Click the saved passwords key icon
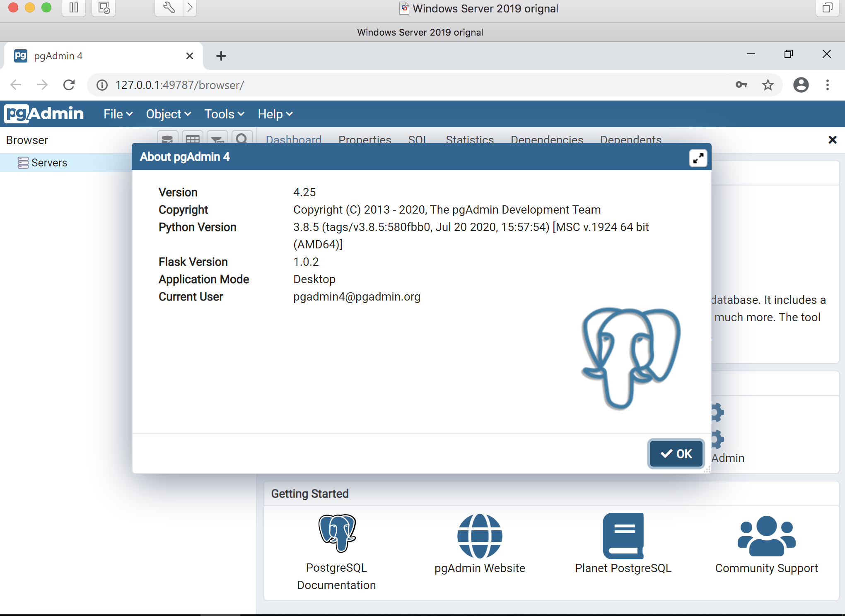The height and width of the screenshot is (616, 845). click(x=741, y=85)
